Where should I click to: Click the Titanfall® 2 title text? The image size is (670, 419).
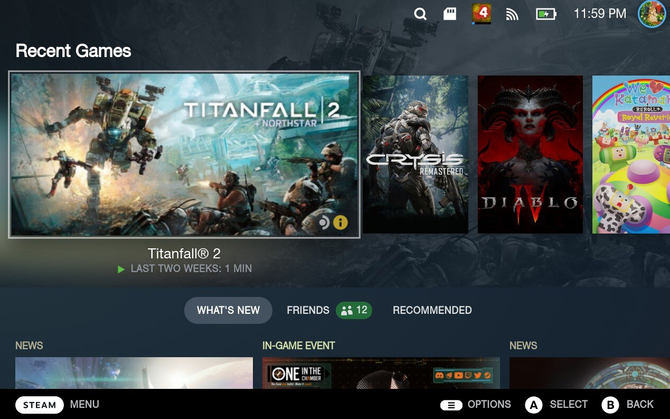184,254
